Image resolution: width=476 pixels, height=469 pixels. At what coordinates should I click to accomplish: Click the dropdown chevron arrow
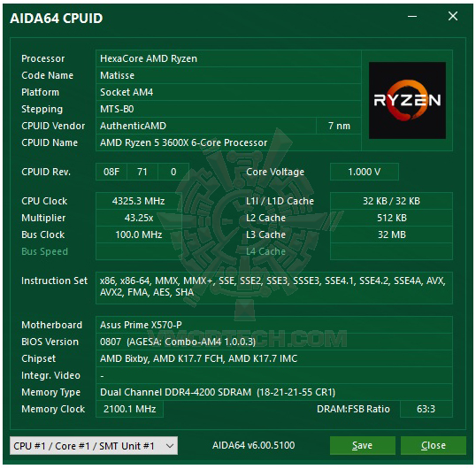[170, 446]
